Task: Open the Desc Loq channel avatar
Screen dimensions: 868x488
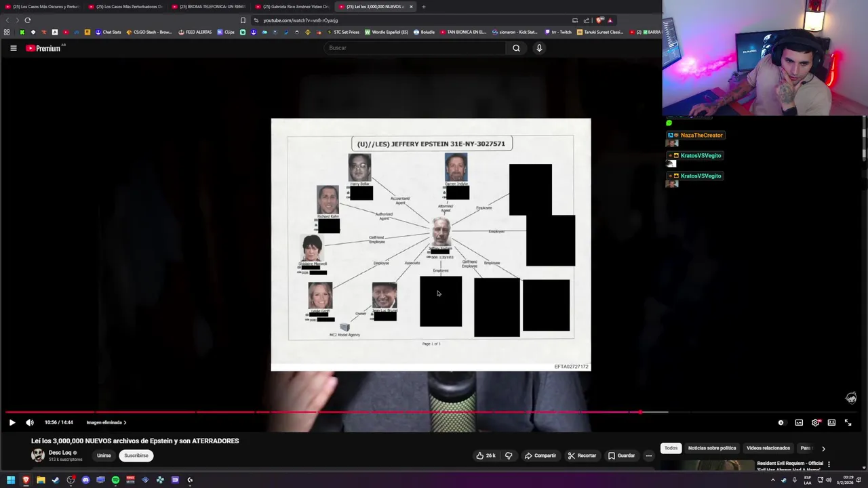Action: [38, 455]
